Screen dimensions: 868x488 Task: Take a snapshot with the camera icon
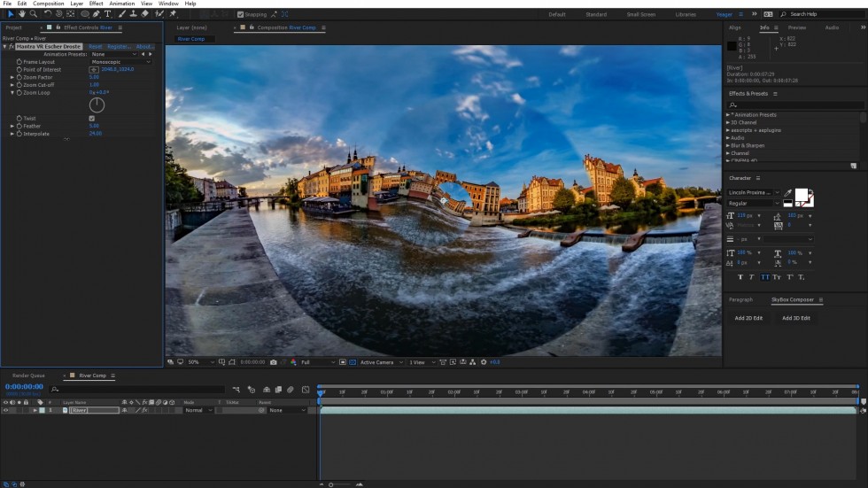[274, 362]
